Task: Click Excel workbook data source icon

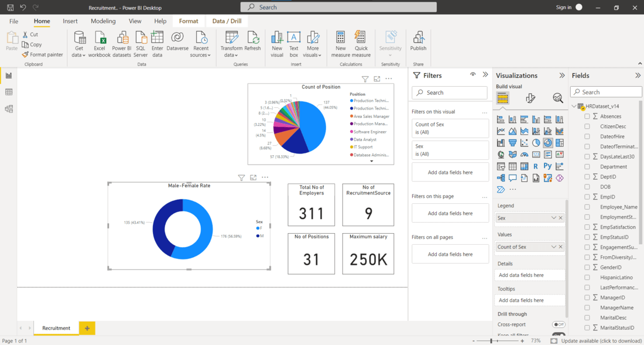Action: click(100, 45)
